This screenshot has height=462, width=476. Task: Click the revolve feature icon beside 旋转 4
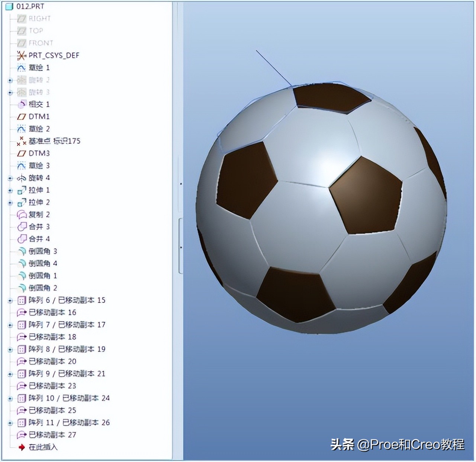[x=20, y=178]
